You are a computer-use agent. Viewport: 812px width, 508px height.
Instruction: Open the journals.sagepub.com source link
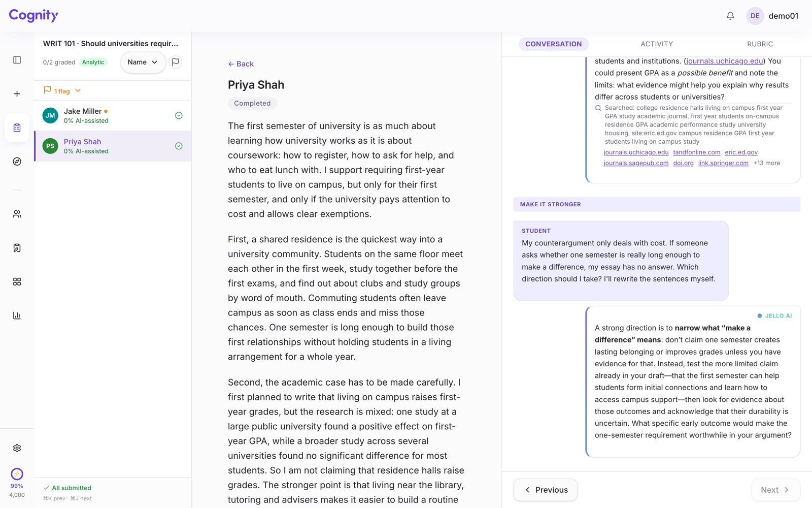pyautogui.click(x=636, y=163)
